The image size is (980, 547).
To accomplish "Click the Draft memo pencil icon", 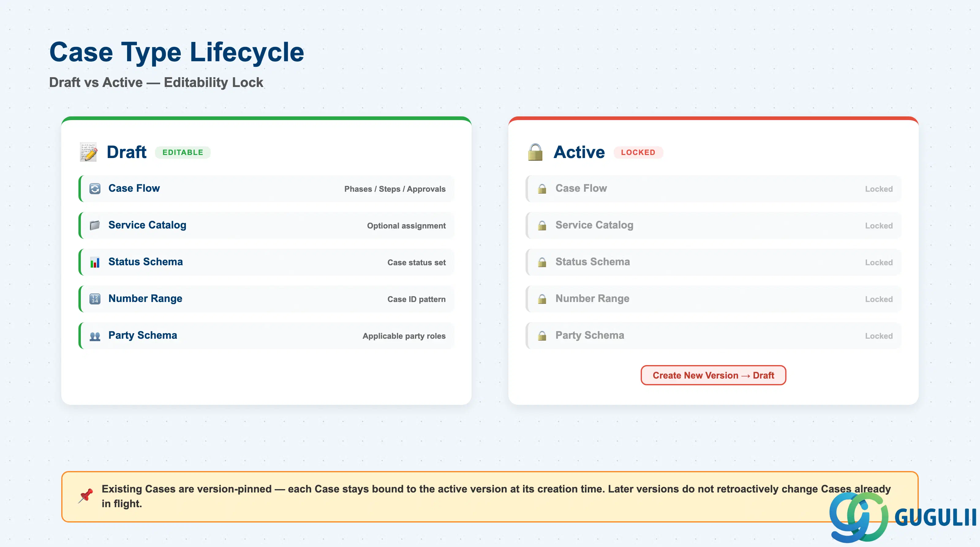I will click(x=88, y=152).
